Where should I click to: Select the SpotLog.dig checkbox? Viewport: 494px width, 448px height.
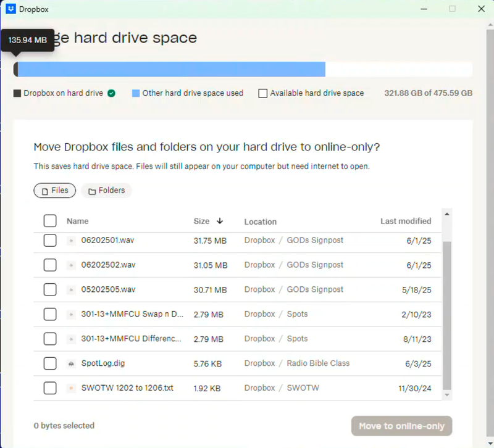coord(50,364)
